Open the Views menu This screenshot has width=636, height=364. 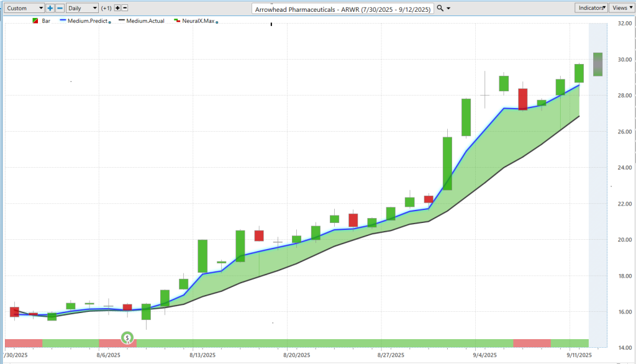coord(622,7)
